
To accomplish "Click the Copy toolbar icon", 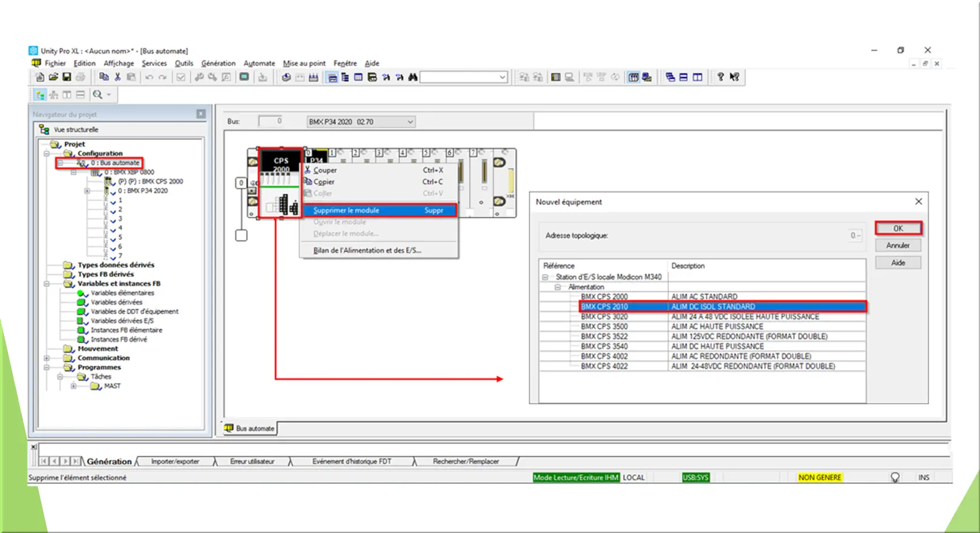I will click(104, 77).
